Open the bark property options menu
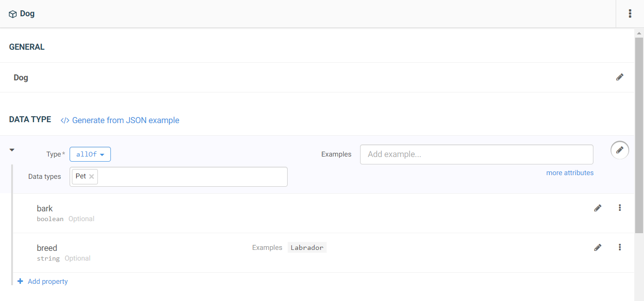644x301 pixels. click(x=619, y=208)
